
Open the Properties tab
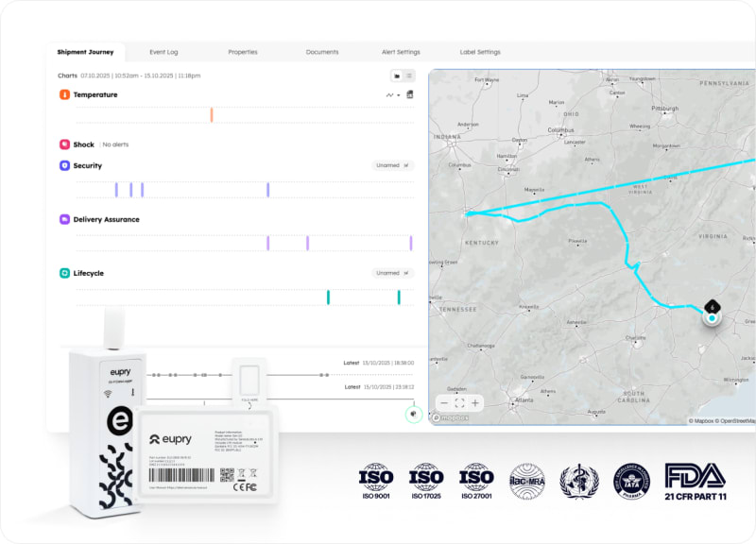tap(243, 52)
